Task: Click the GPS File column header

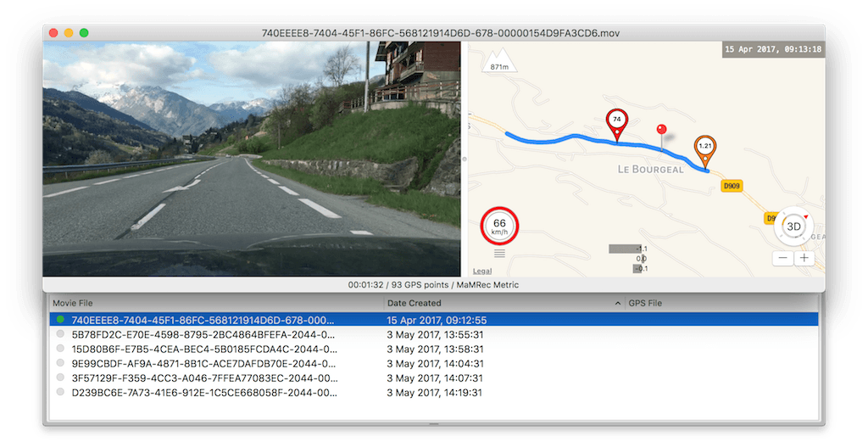Action: tap(645, 303)
